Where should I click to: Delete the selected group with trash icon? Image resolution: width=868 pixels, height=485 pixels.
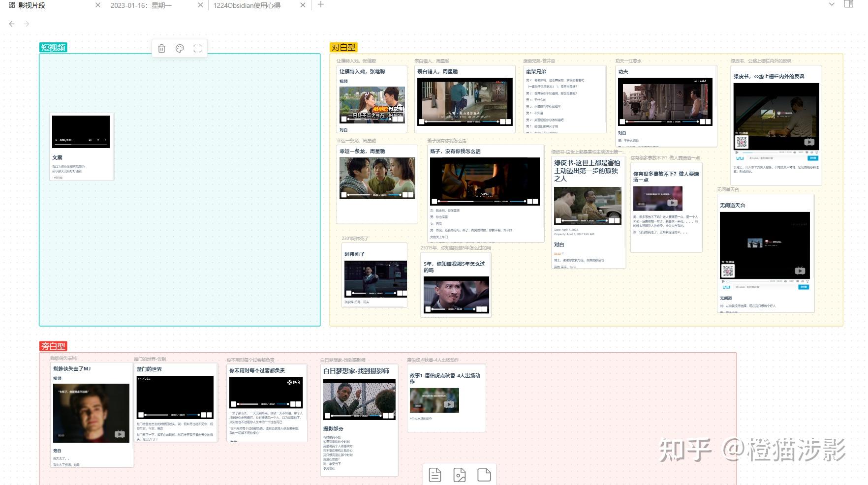click(161, 48)
